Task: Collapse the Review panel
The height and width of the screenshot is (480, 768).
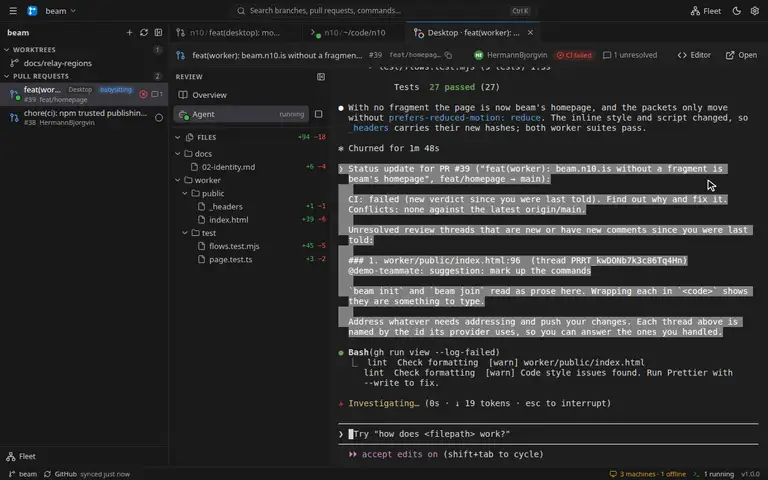Action: tap(321, 76)
